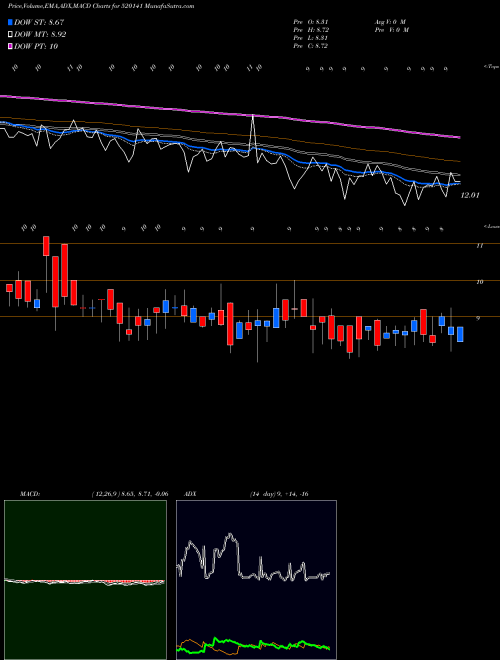The height and width of the screenshot is (660, 500).
Task: Click the 'Pre H: 8.72' value
Action: coord(311,30)
